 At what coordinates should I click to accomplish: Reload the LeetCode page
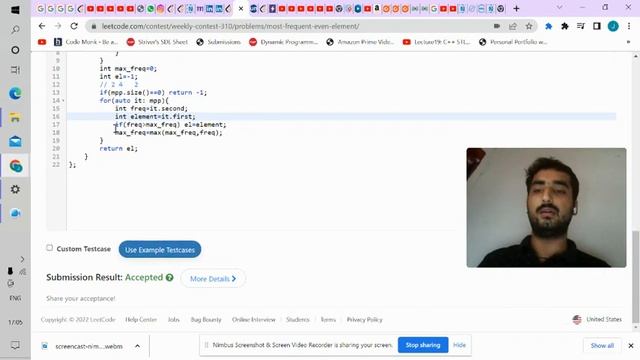(x=74, y=26)
